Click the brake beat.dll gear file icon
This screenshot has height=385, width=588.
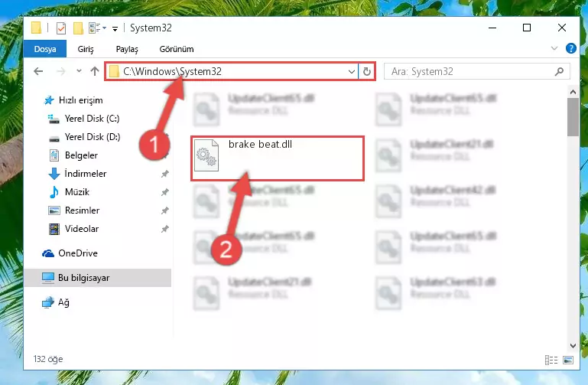(x=206, y=155)
